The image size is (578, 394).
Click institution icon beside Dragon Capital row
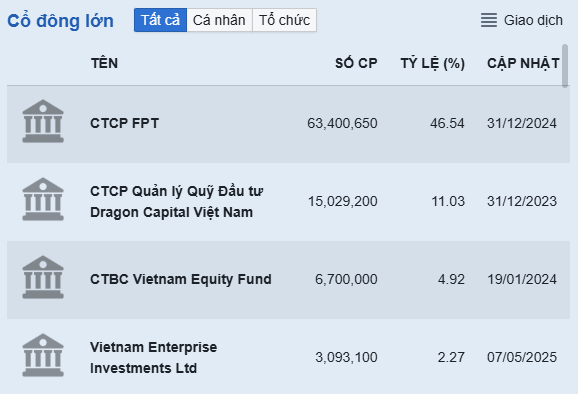pos(43,199)
